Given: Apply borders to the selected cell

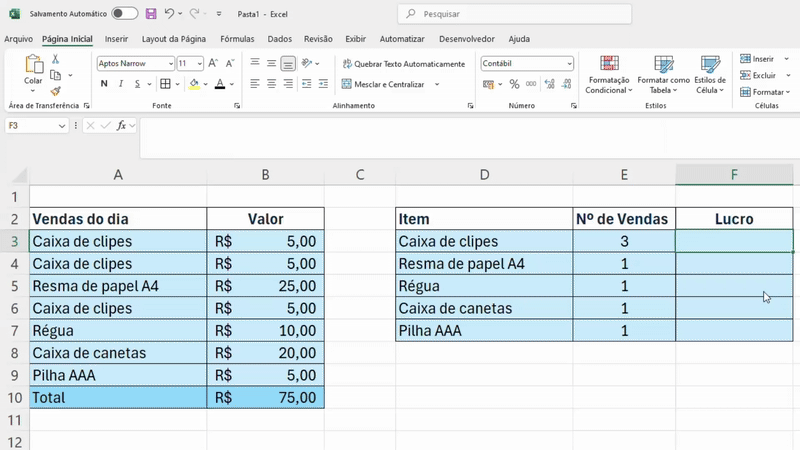Looking at the screenshot, I should (165, 84).
